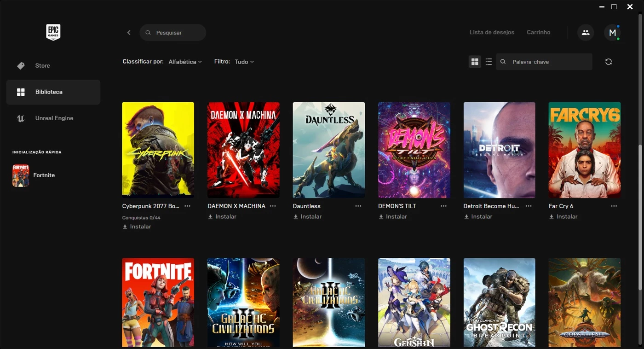Install Cyberpunk 2077

click(137, 227)
